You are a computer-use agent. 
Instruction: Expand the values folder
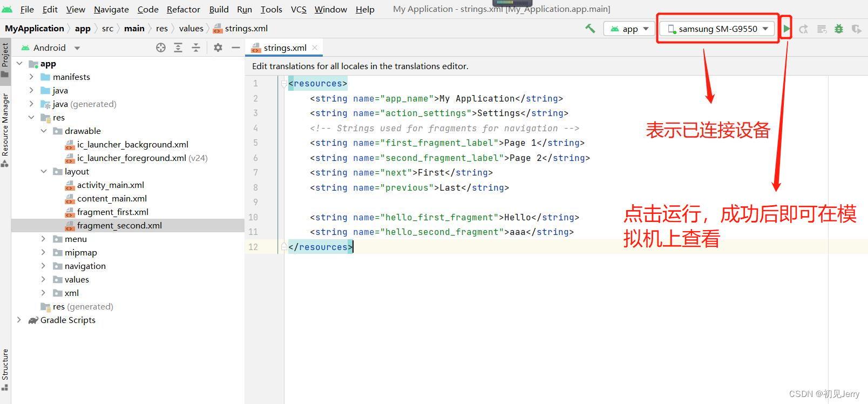click(44, 279)
